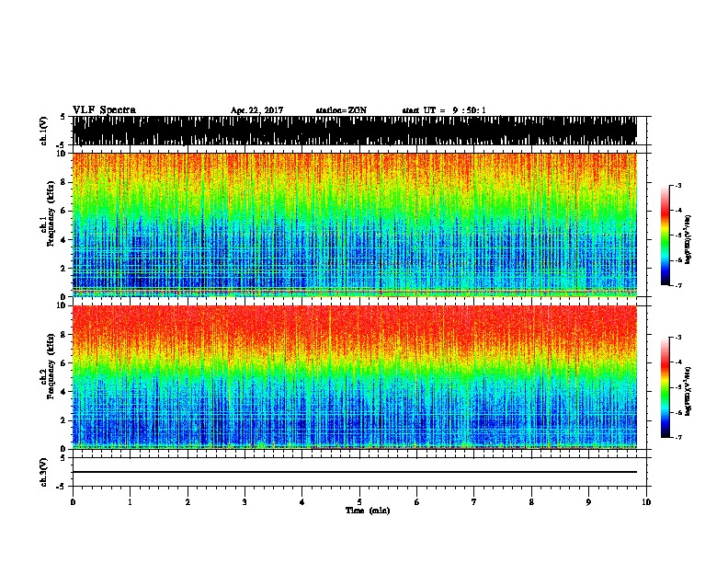Click the log(PSD) label beside ch.1 color scale
The height and width of the screenshot is (563, 728).
(x=688, y=239)
